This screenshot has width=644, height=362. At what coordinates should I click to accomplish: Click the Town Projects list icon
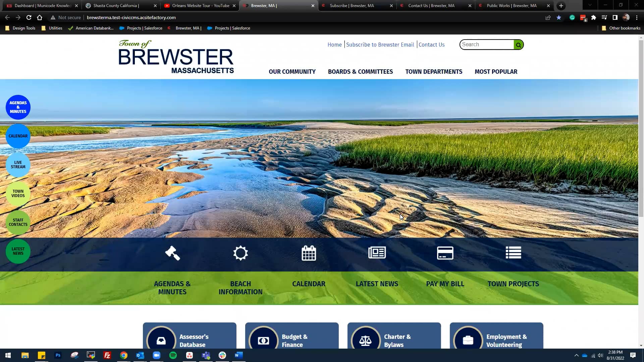[513, 253]
